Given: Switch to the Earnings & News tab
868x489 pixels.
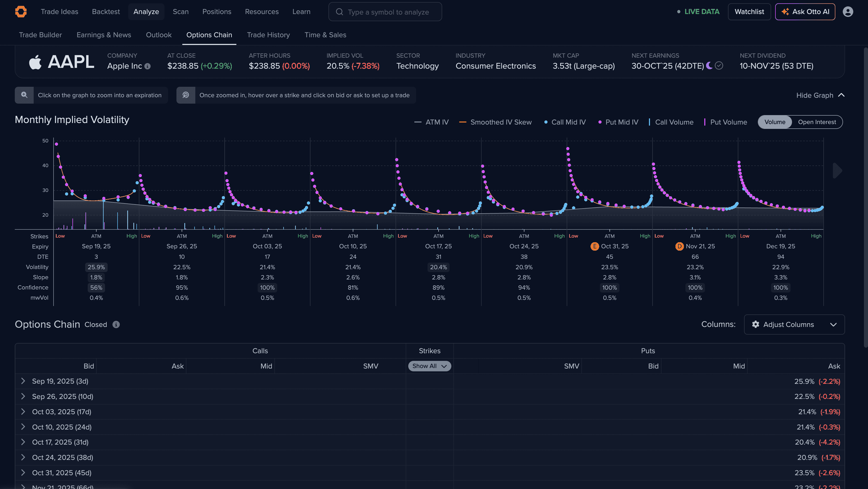Looking at the screenshot, I should (x=104, y=35).
